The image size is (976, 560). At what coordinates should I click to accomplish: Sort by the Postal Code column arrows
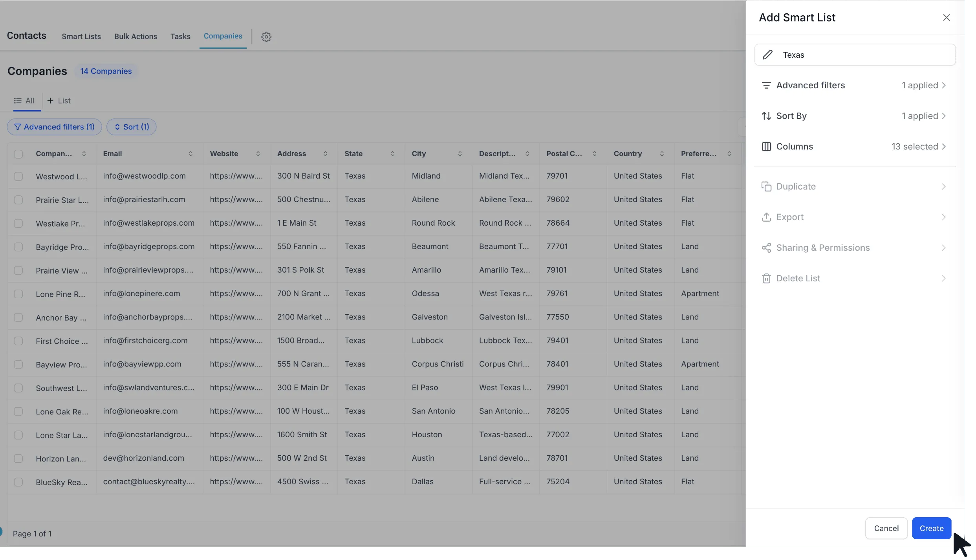click(595, 154)
